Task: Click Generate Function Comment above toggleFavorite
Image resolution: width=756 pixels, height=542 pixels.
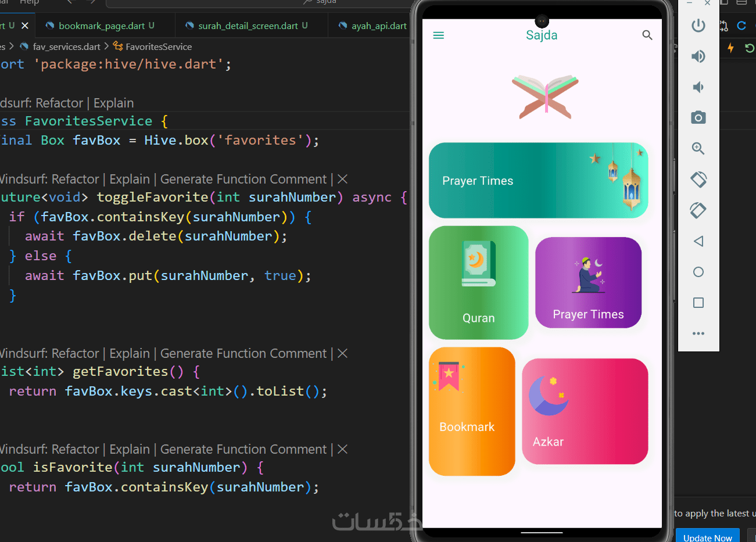Action: (243, 179)
